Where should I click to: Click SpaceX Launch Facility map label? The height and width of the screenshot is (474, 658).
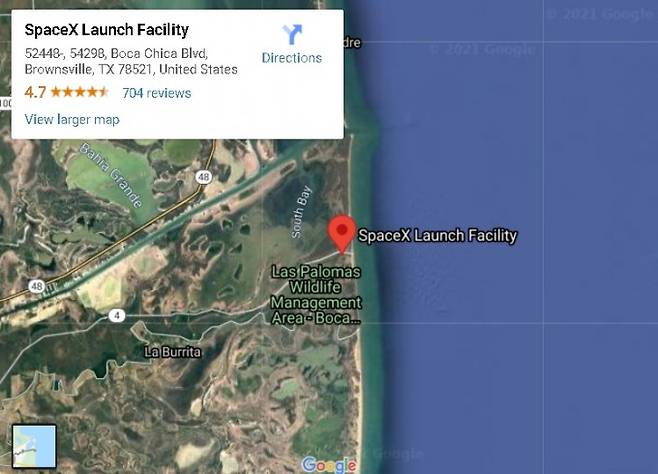tap(437, 235)
